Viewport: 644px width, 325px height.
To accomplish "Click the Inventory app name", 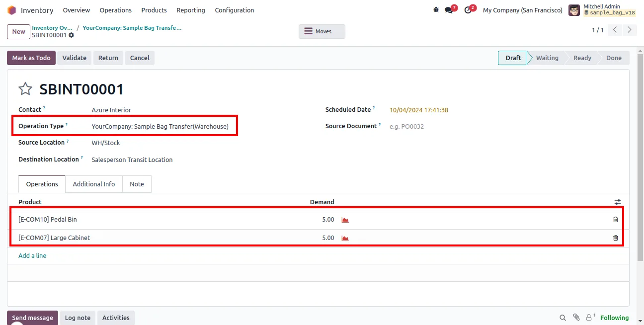I will 37,10.
